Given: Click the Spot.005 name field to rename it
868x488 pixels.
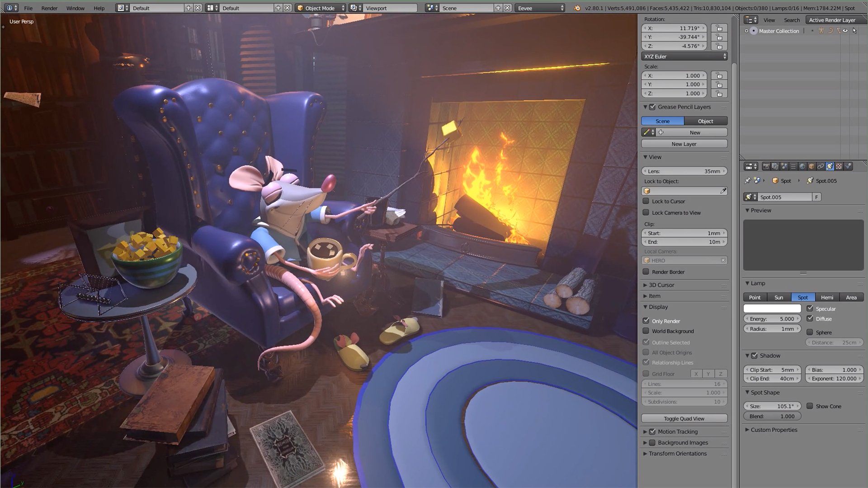Looking at the screenshot, I should [784, 197].
